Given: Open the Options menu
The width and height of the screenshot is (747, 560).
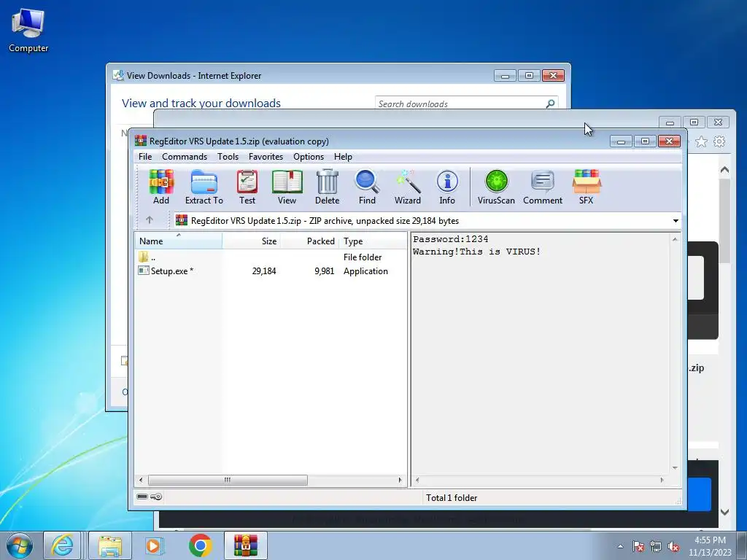Looking at the screenshot, I should tap(309, 157).
